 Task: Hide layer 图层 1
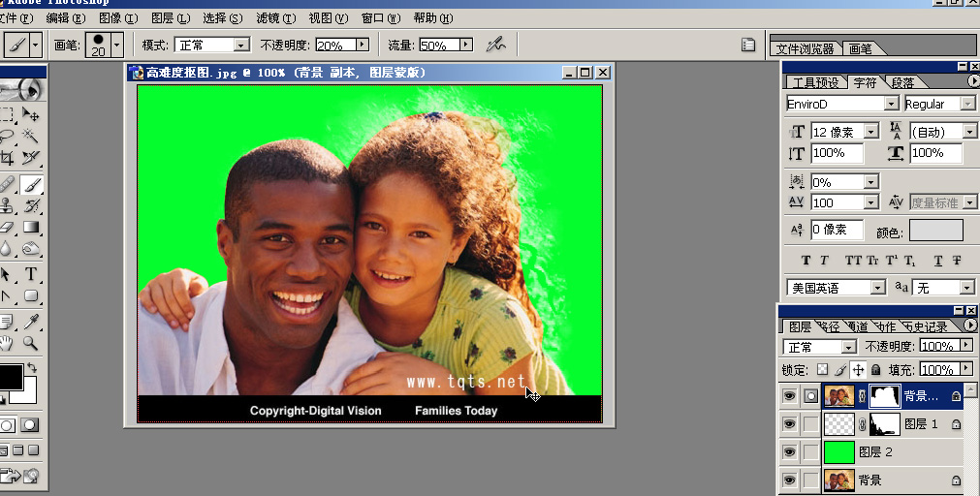789,424
